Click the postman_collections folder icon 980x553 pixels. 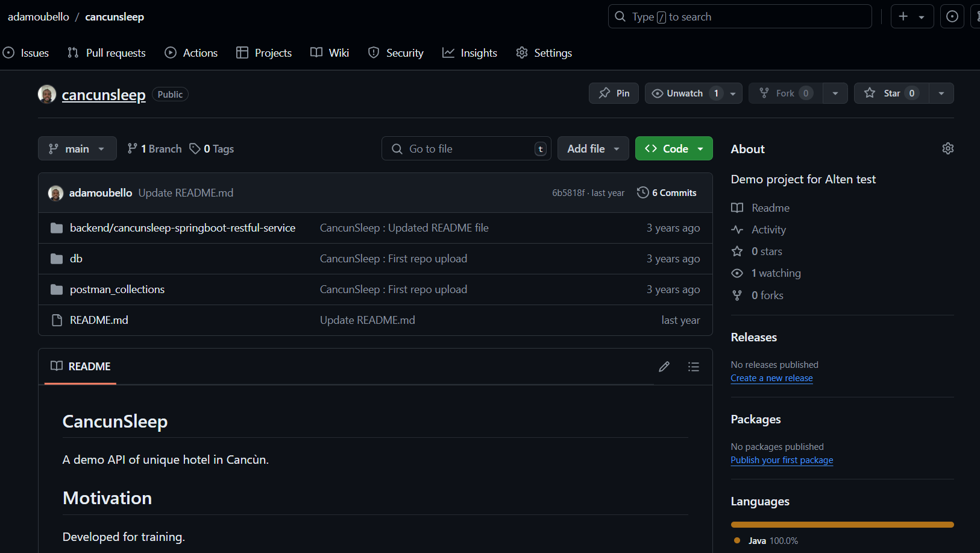(x=57, y=289)
